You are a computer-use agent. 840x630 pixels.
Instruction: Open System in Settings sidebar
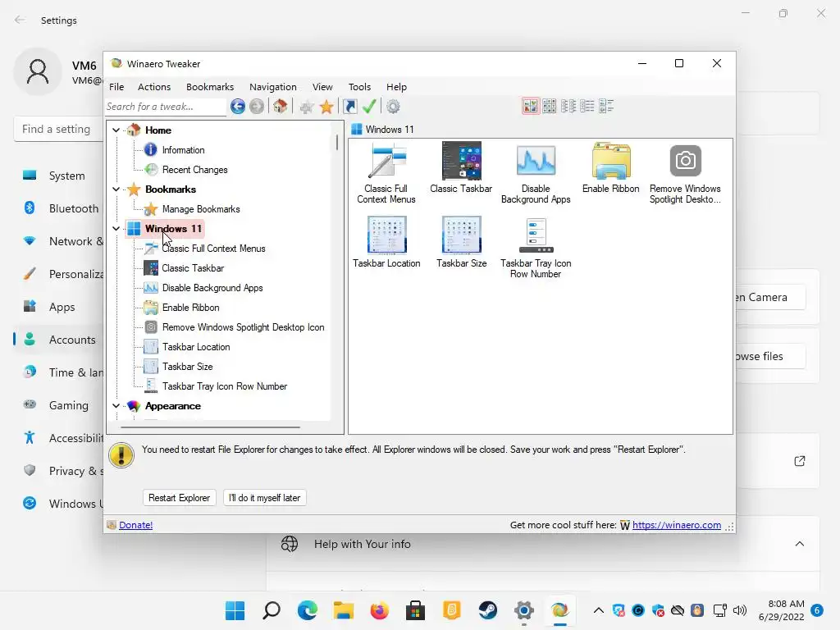(x=59, y=176)
